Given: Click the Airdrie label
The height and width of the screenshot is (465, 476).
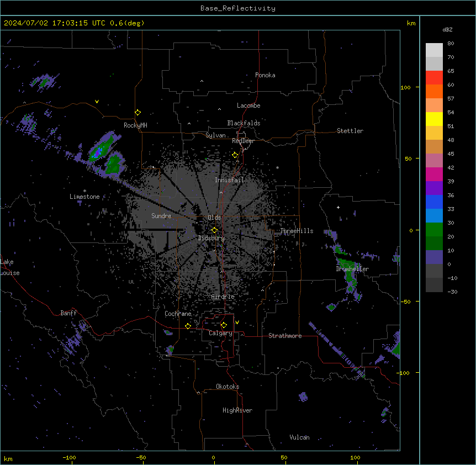Looking at the screenshot, I should click(223, 297).
